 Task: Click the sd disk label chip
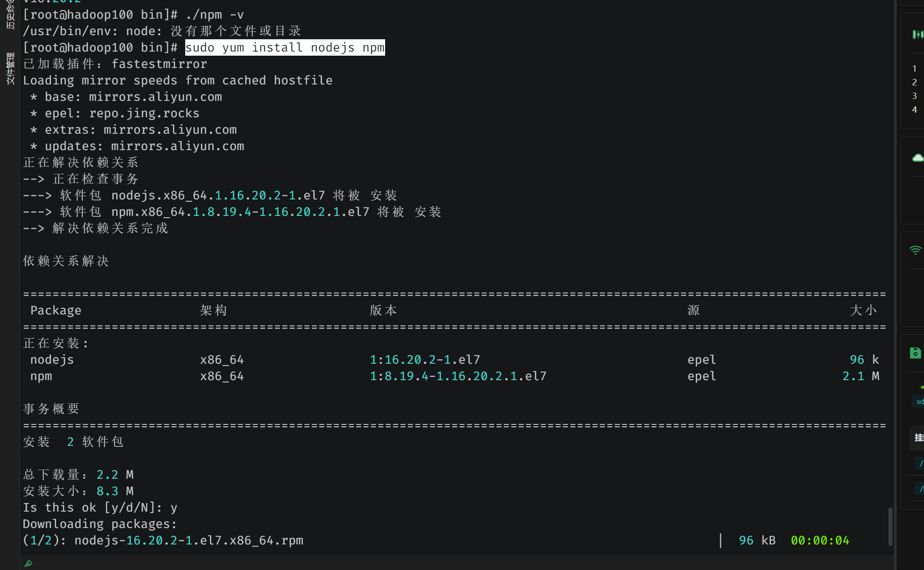(x=919, y=402)
